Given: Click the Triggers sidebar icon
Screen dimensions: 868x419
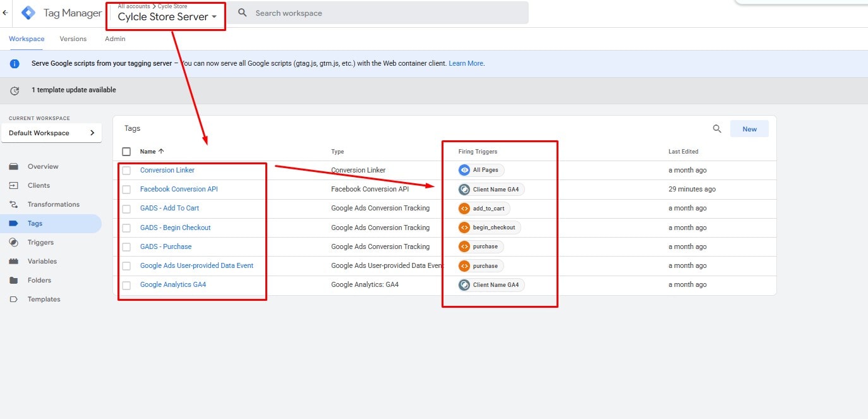Looking at the screenshot, I should (x=14, y=243).
